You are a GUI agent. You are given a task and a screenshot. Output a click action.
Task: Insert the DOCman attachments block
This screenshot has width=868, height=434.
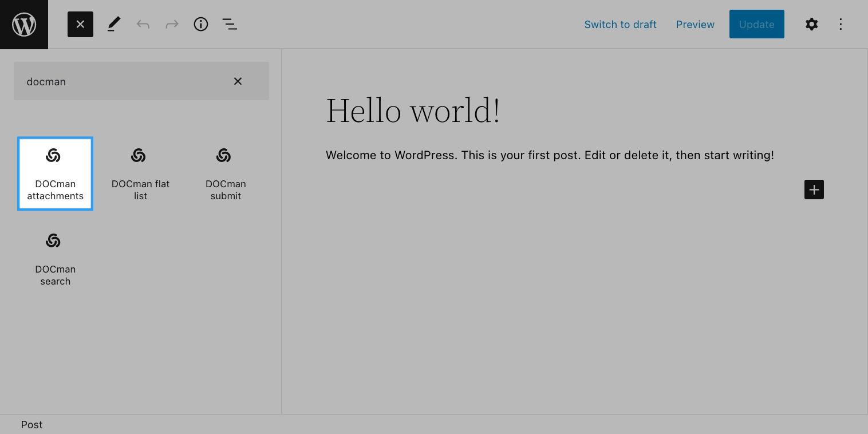click(x=55, y=173)
